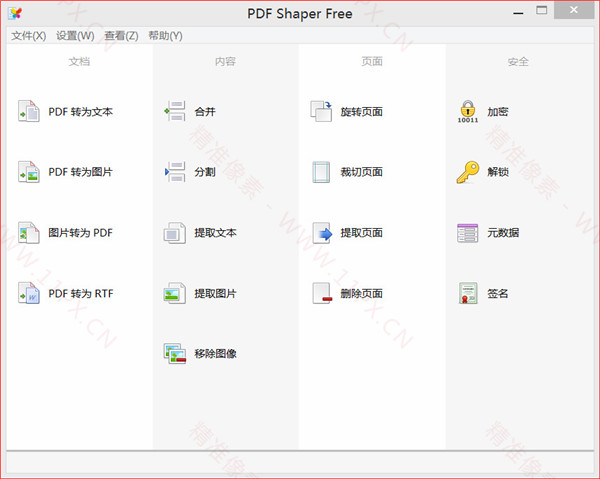Click the 安全 column heading
The width and height of the screenshot is (600, 479).
pos(518,61)
